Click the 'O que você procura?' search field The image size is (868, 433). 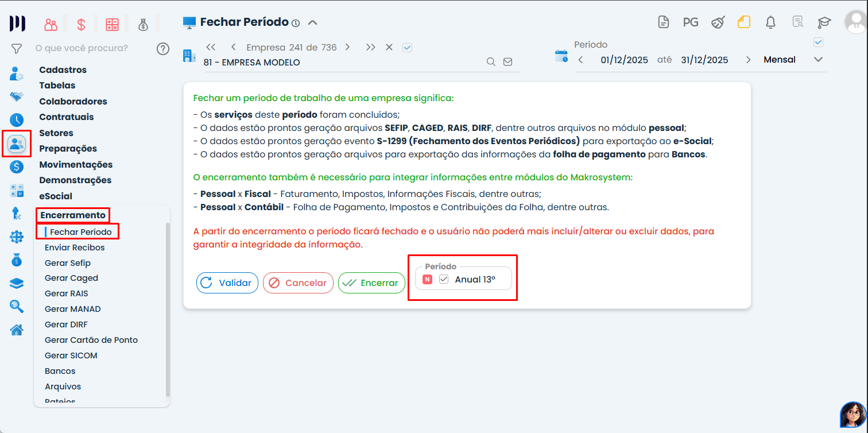[82, 48]
